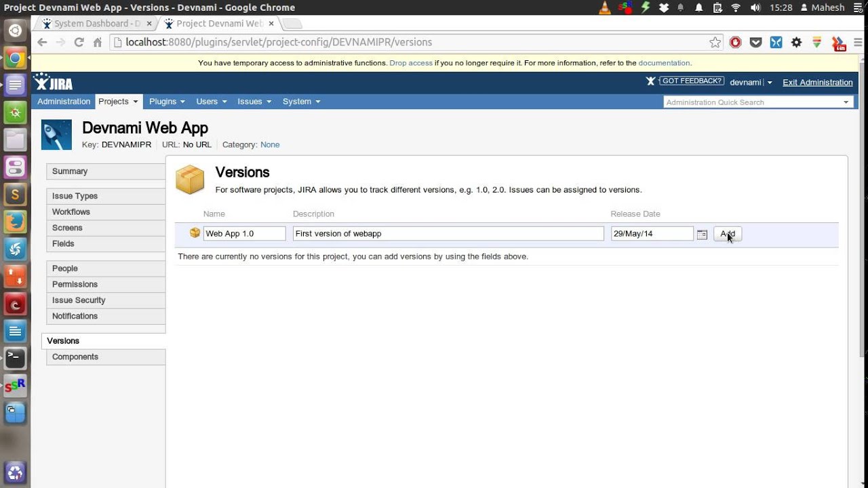Screen dimensions: 868x488
Task: Click the Drop access link
Action: (411, 63)
